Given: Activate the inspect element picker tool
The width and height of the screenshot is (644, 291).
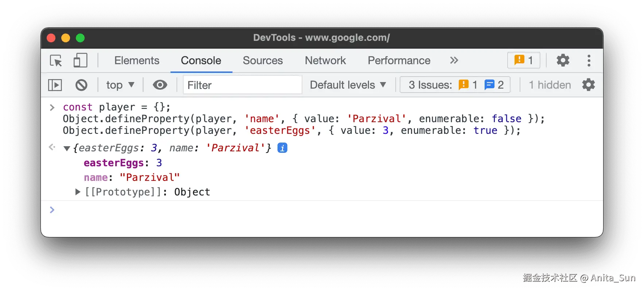Looking at the screenshot, I should pos(56,61).
